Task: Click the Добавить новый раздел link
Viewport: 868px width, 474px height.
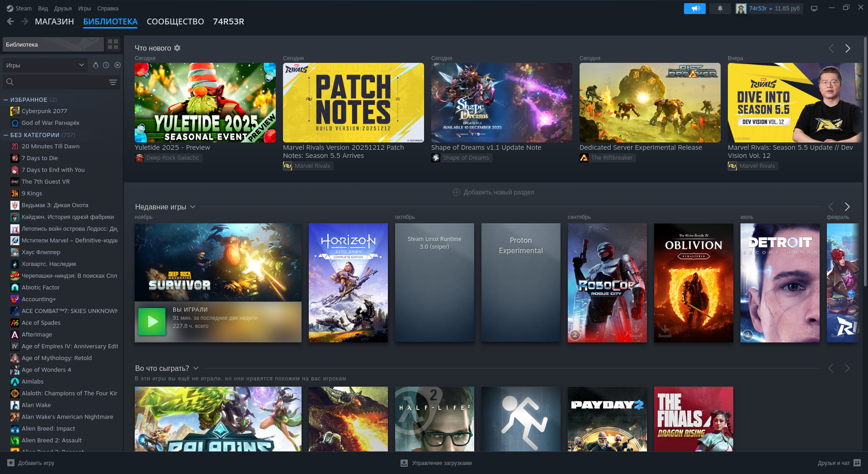Action: (499, 192)
